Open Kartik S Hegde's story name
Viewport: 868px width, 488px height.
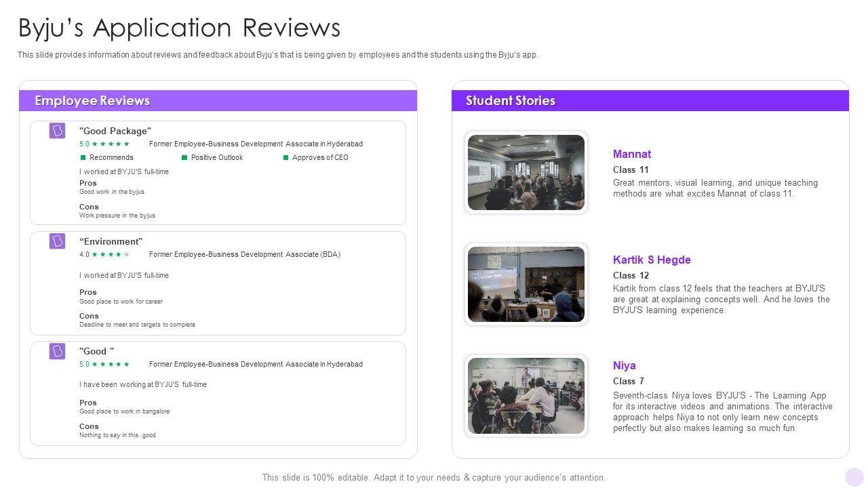coord(651,260)
